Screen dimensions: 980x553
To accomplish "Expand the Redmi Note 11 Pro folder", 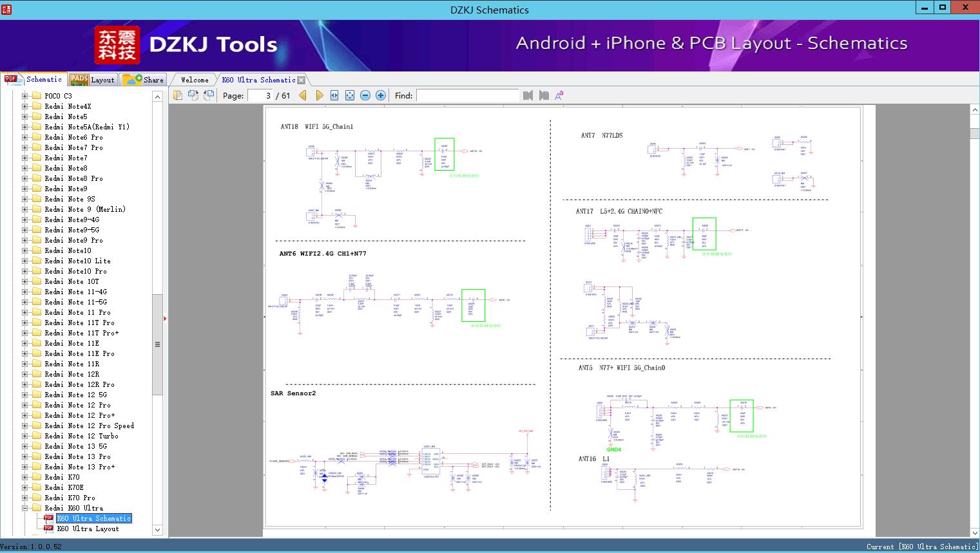I will point(25,312).
